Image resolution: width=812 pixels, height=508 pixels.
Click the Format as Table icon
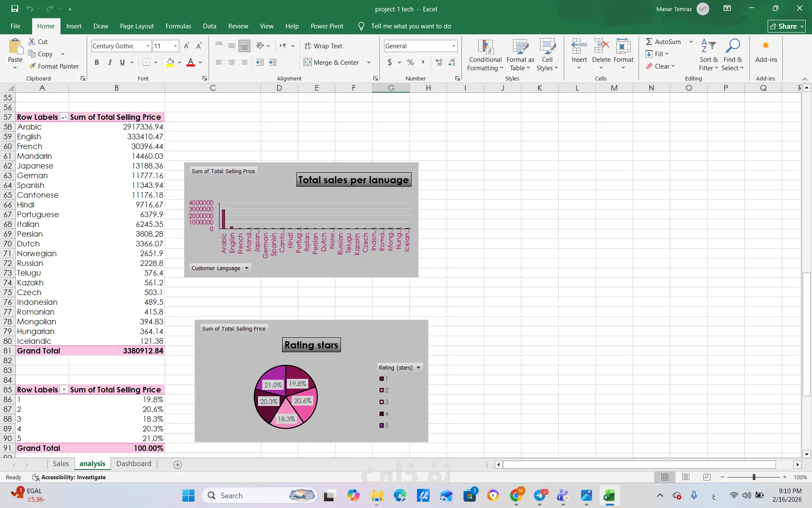point(520,47)
